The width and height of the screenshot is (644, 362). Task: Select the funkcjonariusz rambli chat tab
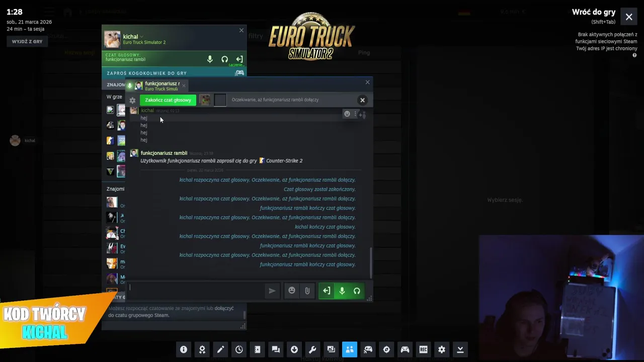(156, 86)
